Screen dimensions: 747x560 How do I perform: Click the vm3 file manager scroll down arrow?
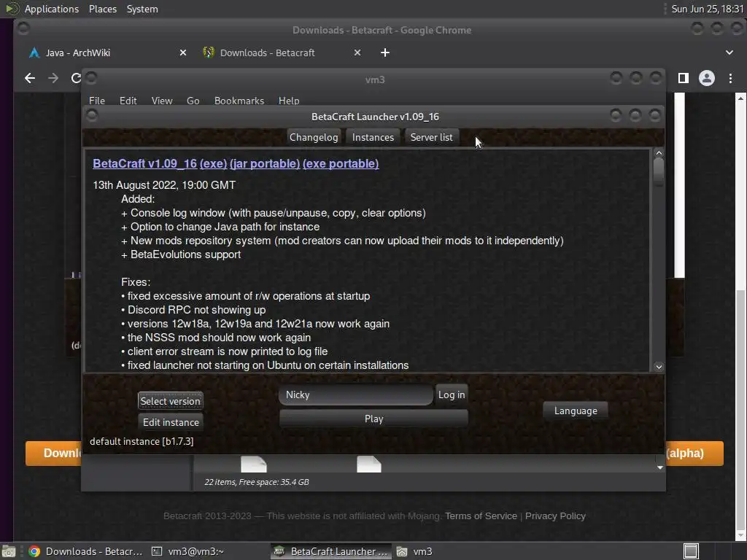[659, 467]
